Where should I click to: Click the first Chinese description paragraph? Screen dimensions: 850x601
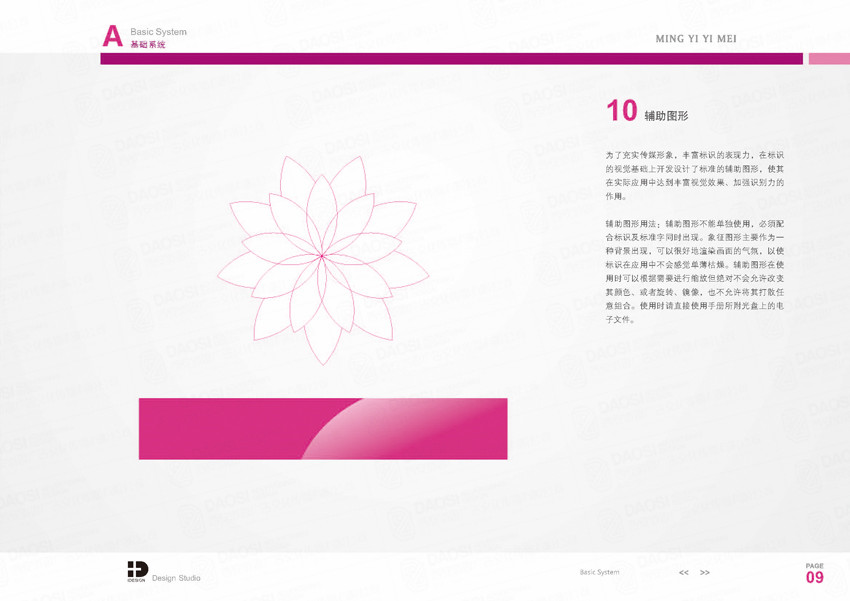coord(694,177)
